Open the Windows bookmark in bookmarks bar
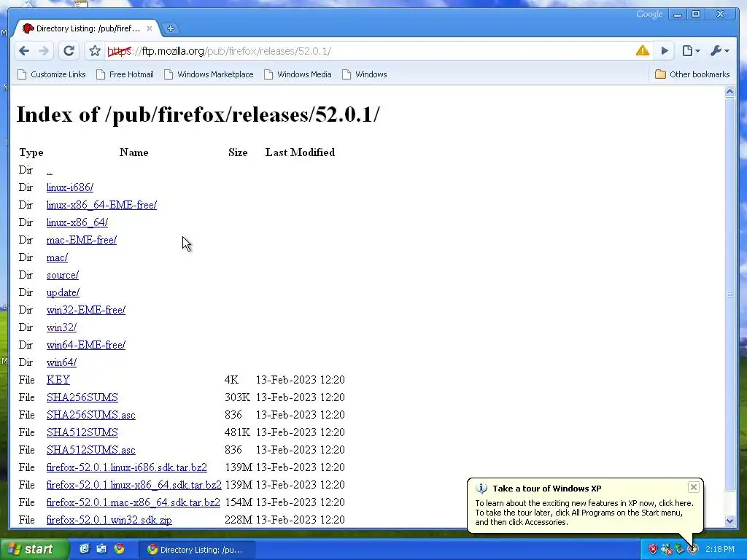Image resolution: width=747 pixels, height=560 pixels. [365, 74]
